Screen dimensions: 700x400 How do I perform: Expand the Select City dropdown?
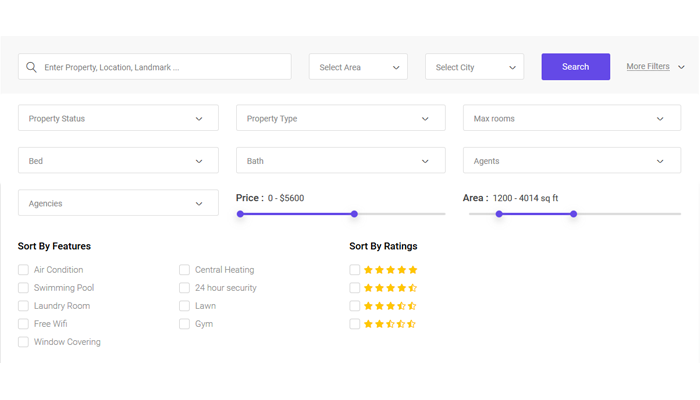click(x=474, y=67)
